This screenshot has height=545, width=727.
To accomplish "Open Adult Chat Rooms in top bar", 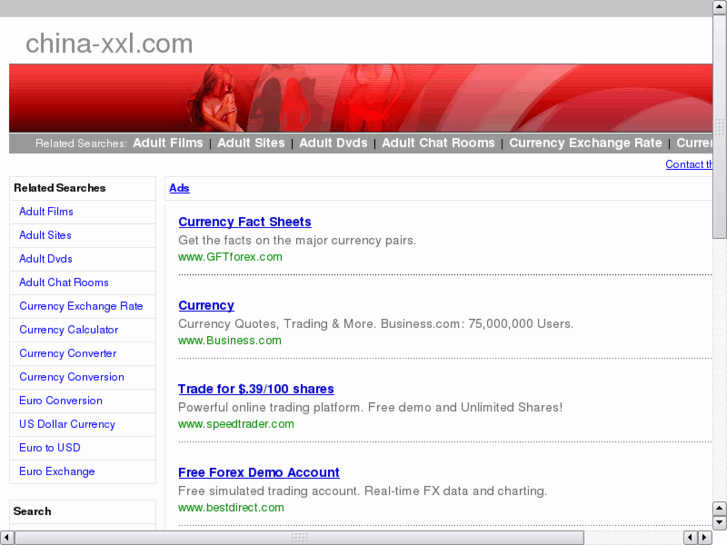I will click(x=438, y=143).
